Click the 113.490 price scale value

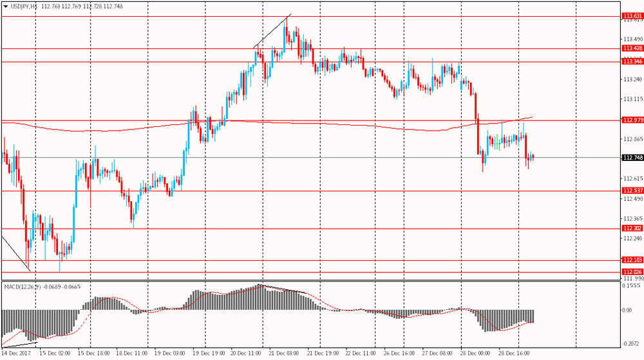click(x=633, y=39)
